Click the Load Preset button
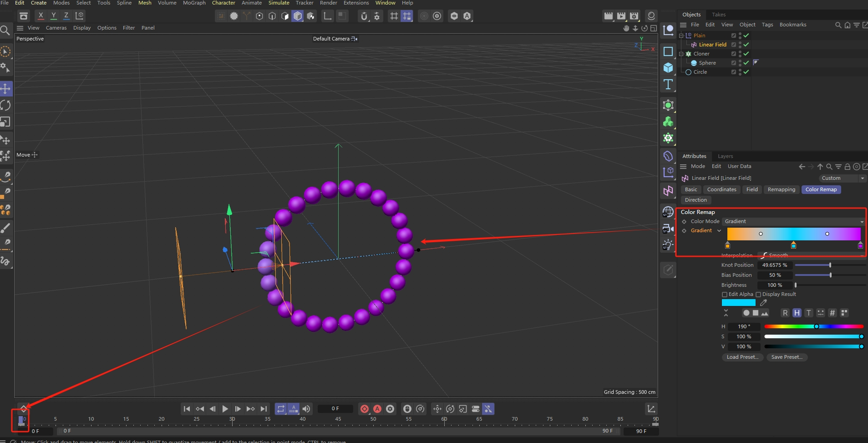 (742, 357)
